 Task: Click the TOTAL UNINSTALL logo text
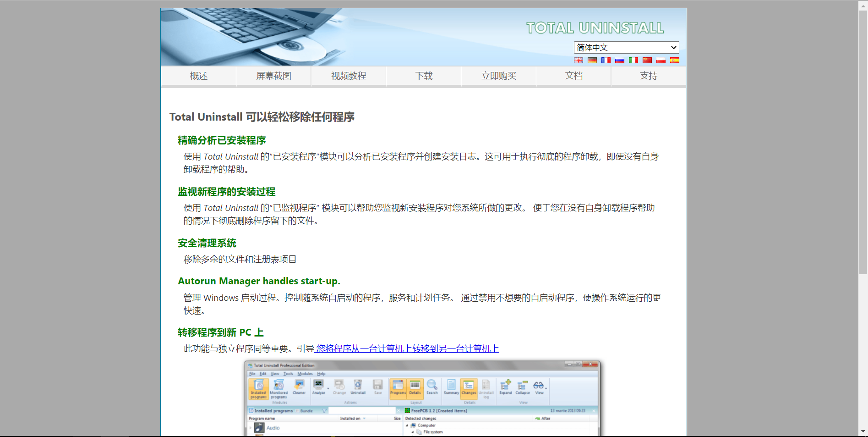click(x=595, y=28)
